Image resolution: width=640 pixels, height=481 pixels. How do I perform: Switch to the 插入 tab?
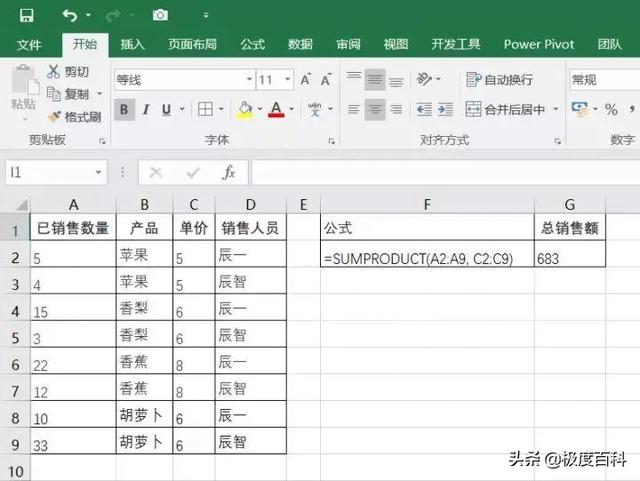[133, 44]
